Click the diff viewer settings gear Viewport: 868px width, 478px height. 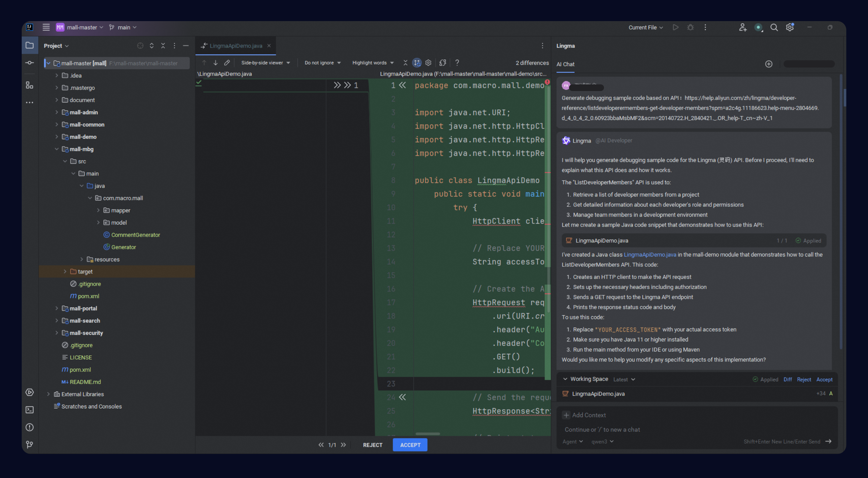click(x=428, y=63)
